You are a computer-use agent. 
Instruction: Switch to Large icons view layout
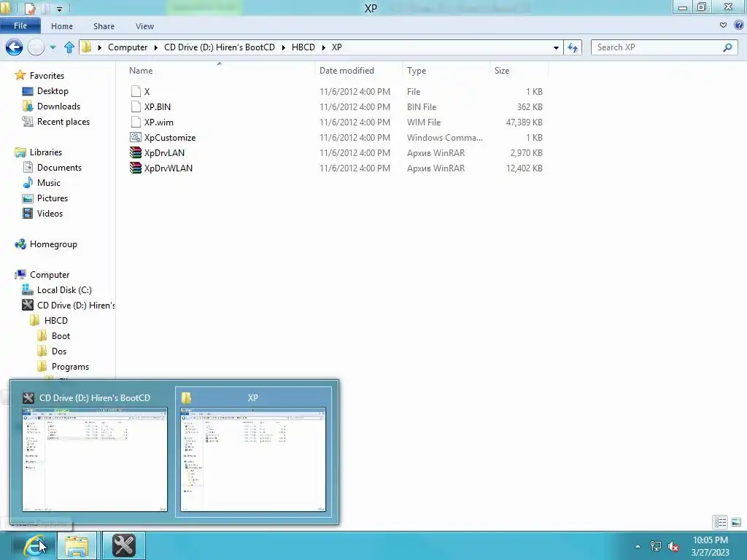click(736, 522)
